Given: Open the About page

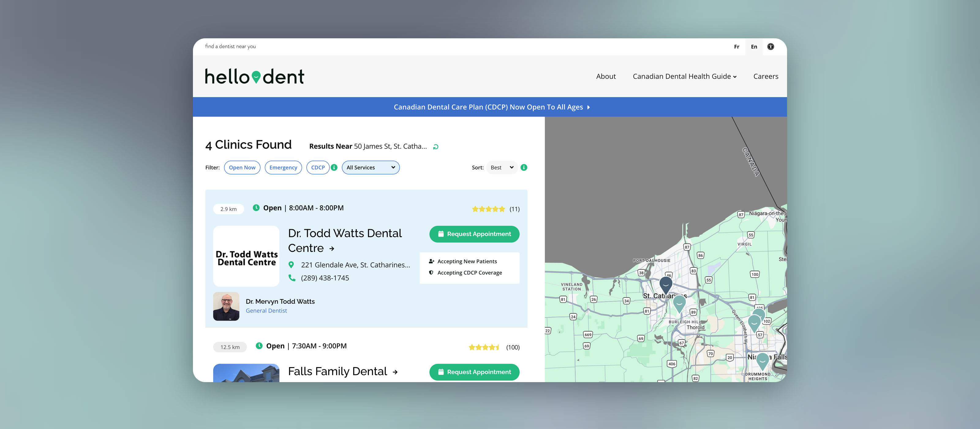Looking at the screenshot, I should pyautogui.click(x=606, y=77).
